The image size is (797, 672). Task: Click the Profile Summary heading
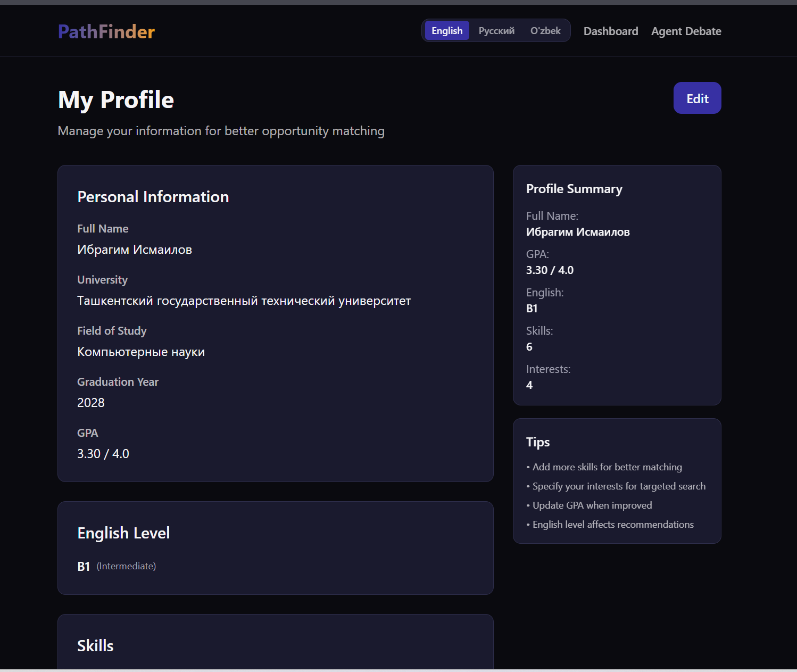[574, 189]
